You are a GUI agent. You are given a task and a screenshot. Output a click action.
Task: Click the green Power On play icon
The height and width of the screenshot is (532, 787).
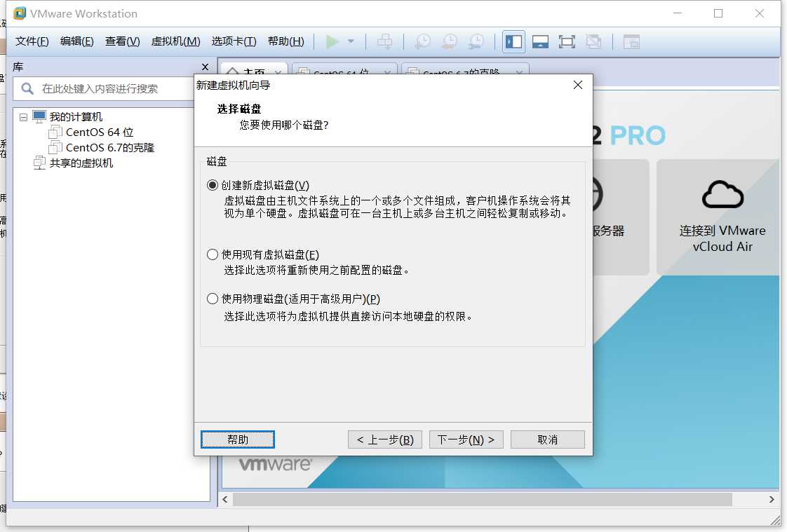coord(332,41)
